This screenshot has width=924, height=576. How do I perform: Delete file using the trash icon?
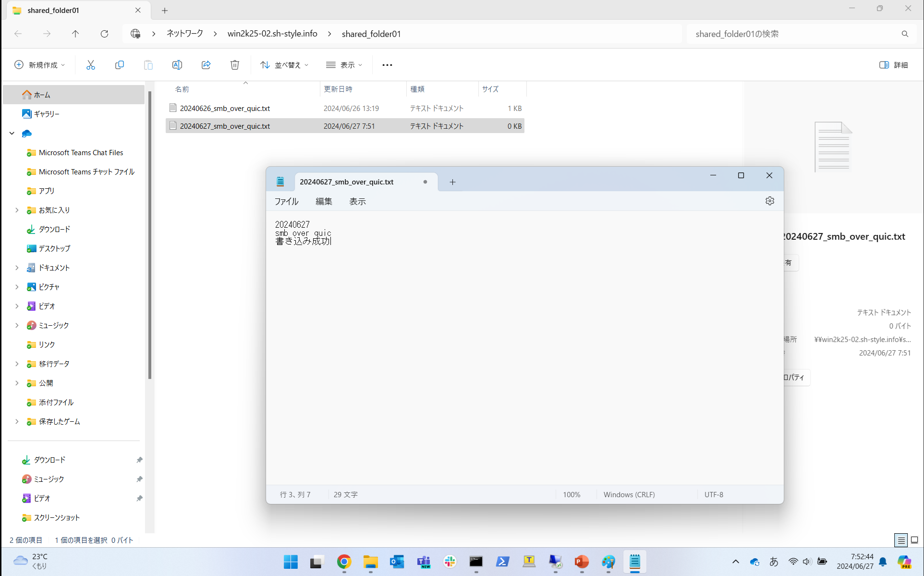pyautogui.click(x=235, y=64)
